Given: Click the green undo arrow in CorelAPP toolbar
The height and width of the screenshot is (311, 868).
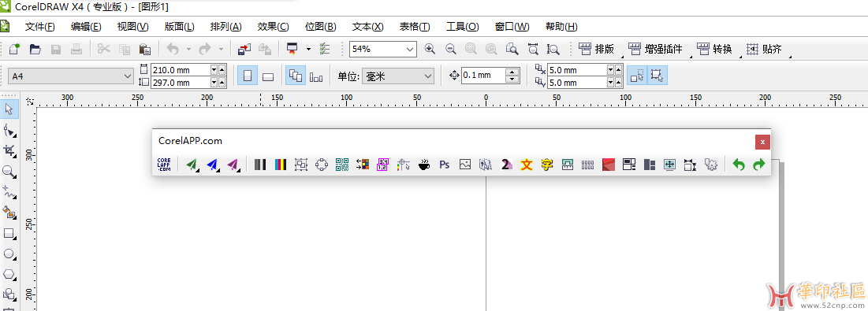Looking at the screenshot, I should pyautogui.click(x=739, y=164).
